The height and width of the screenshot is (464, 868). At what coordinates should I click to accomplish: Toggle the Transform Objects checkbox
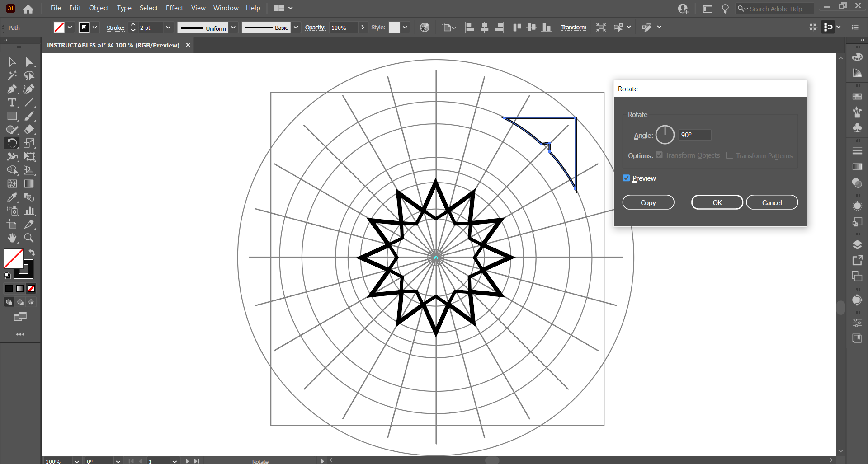click(x=659, y=155)
